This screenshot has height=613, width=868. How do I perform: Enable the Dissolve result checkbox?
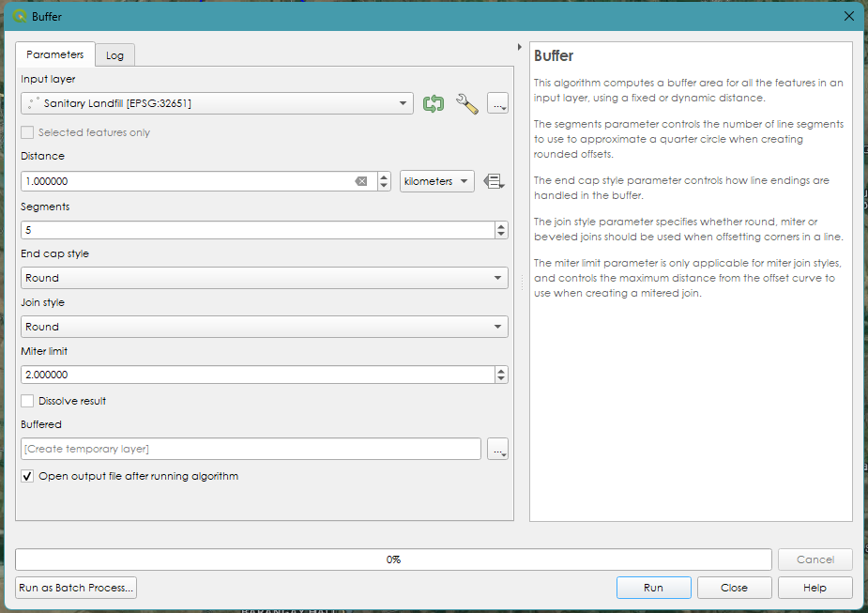coord(27,401)
